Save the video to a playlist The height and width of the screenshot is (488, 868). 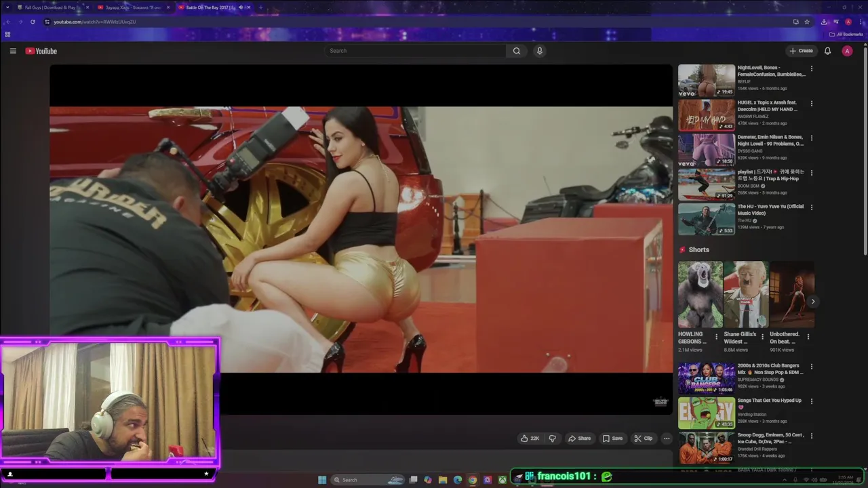[612, 439]
